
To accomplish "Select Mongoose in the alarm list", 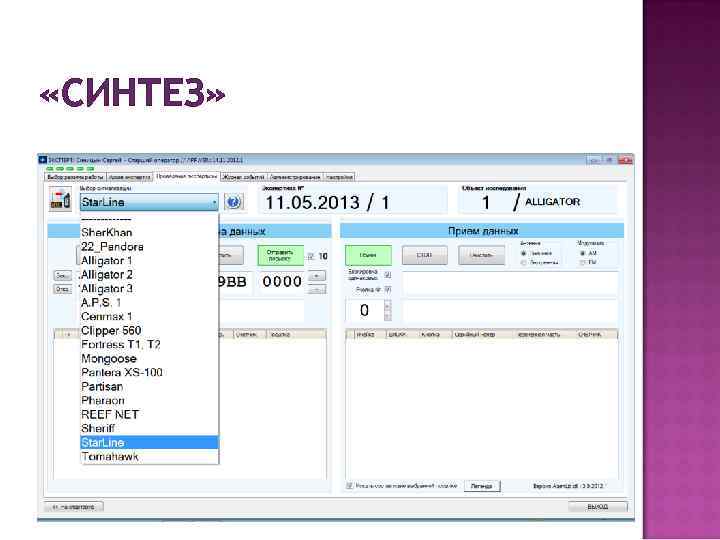I will click(149, 359).
